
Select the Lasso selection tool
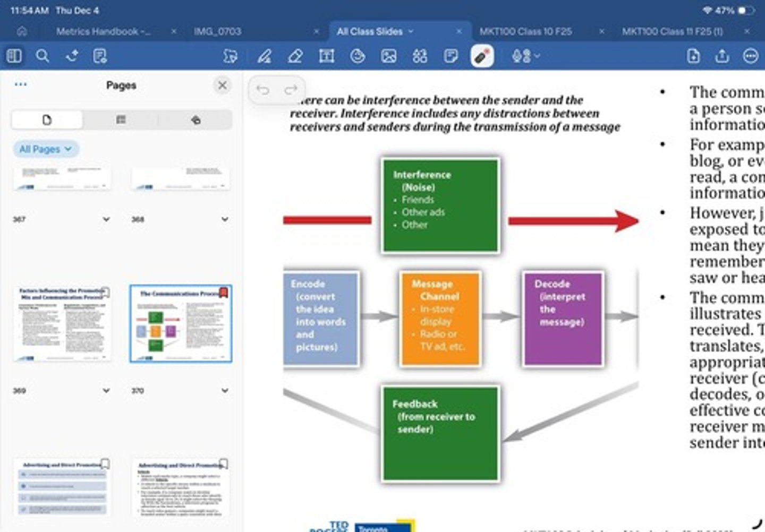click(x=231, y=56)
